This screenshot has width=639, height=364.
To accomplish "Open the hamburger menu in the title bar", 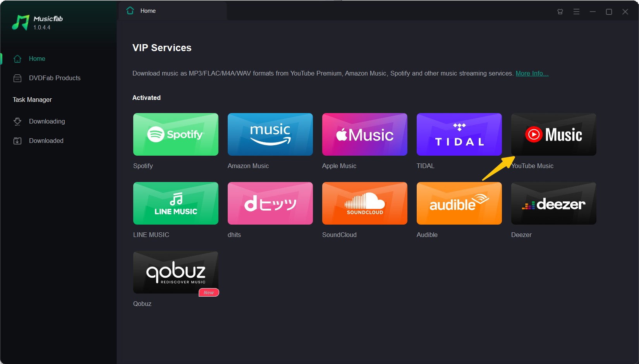I will 576,12.
